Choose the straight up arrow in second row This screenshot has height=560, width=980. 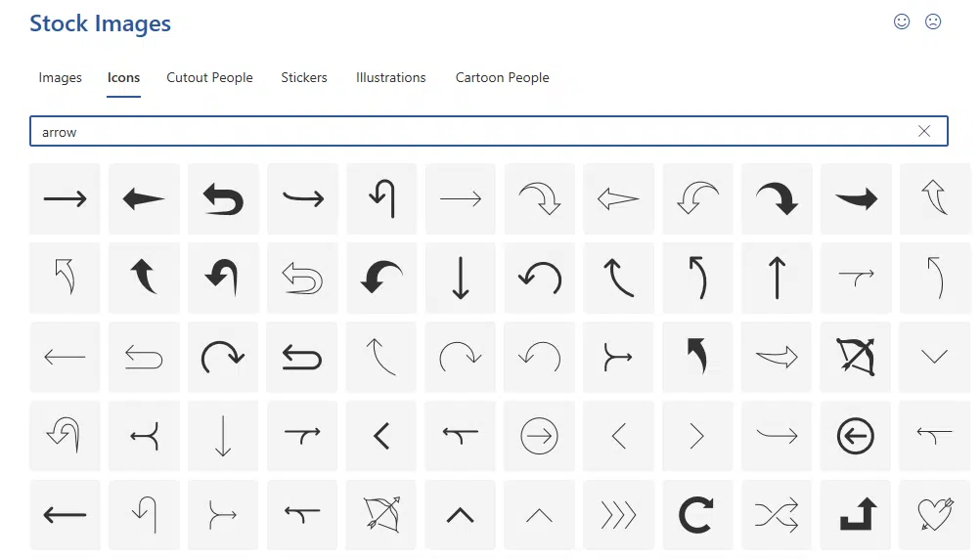click(x=777, y=278)
